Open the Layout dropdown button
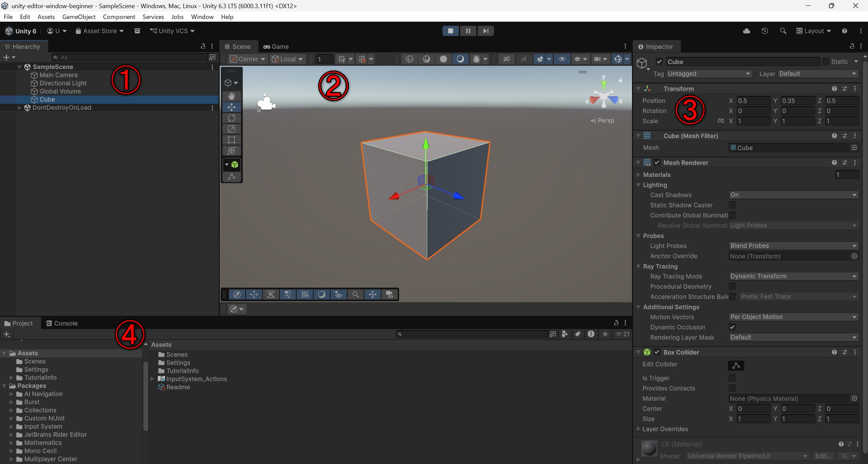 click(814, 31)
